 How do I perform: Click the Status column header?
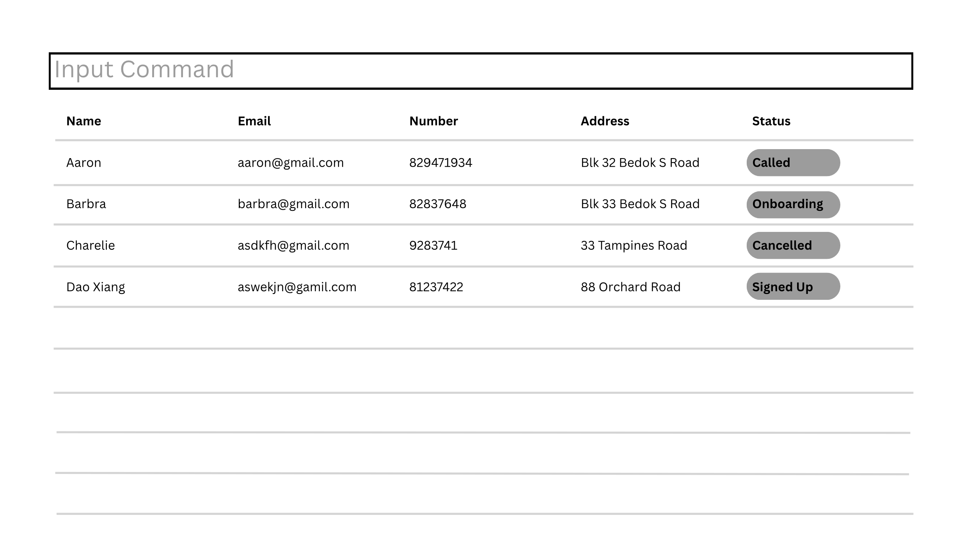[771, 121]
